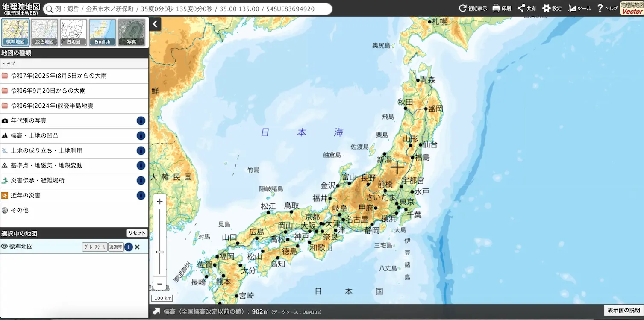Select the 写真 photo basemap thumbnail
644x320 pixels.
132,32
